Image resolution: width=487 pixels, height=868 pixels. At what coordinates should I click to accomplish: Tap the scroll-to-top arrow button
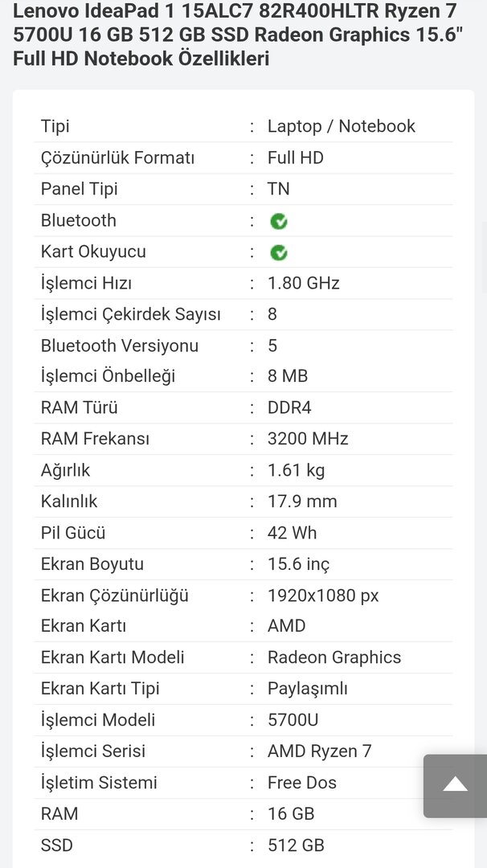455,785
